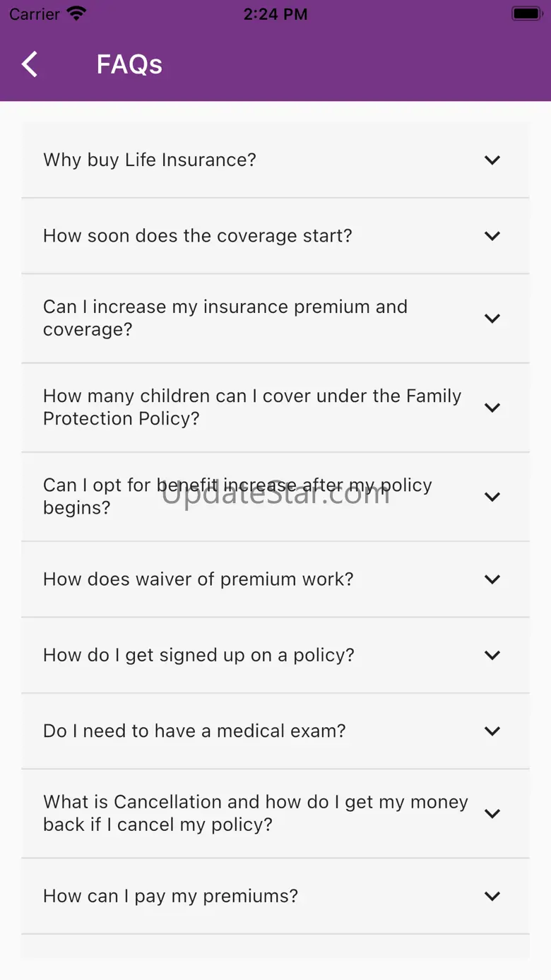Open 'Why buy Life Insurance?' question text
Viewport: 551px width, 980px height.
coord(150,160)
